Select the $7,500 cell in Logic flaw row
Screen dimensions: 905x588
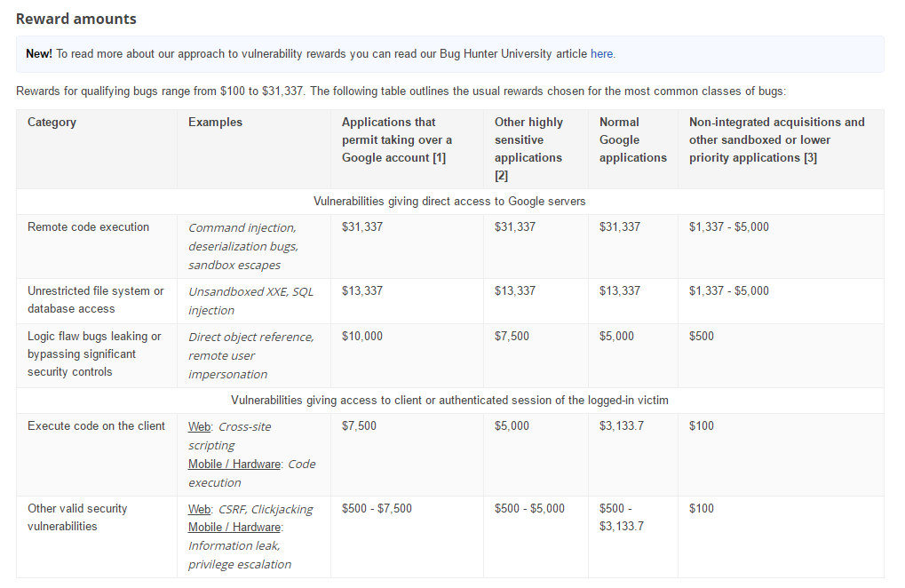pos(514,337)
